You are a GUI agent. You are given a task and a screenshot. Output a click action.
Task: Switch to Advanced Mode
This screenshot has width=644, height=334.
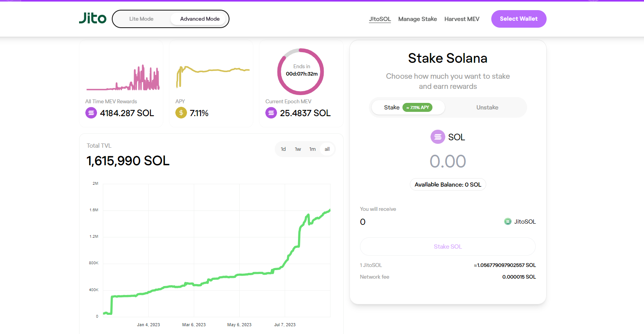200,19
